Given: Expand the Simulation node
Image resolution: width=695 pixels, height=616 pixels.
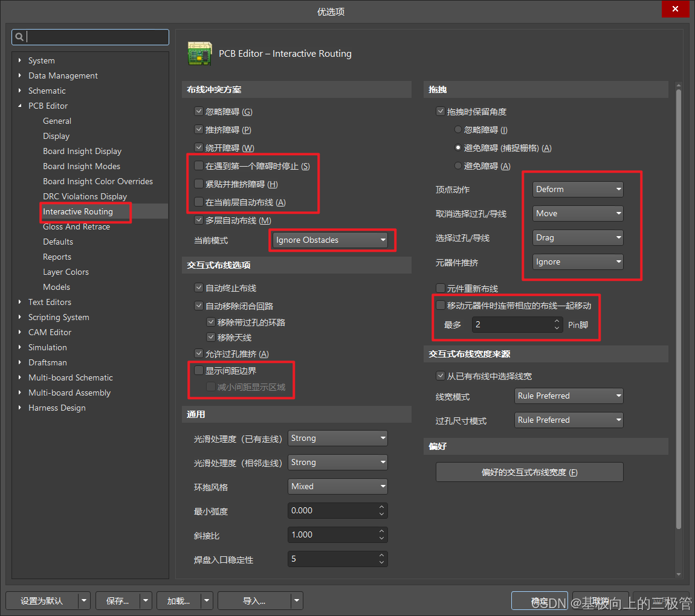Looking at the screenshot, I should pos(19,347).
